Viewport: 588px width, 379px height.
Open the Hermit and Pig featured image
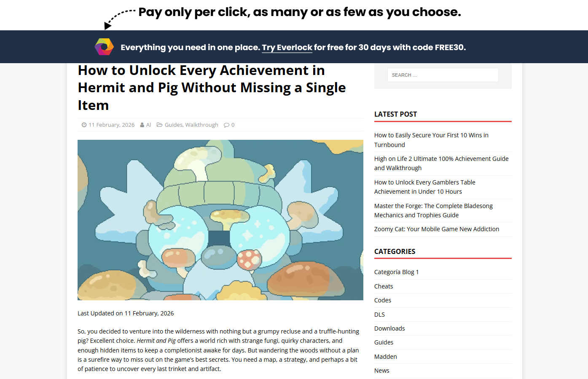(220, 220)
